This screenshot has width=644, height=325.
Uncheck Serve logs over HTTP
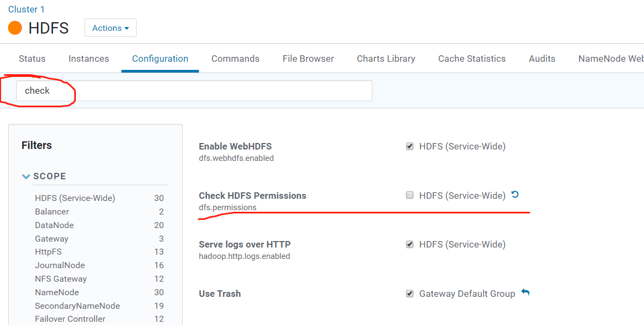coord(409,244)
